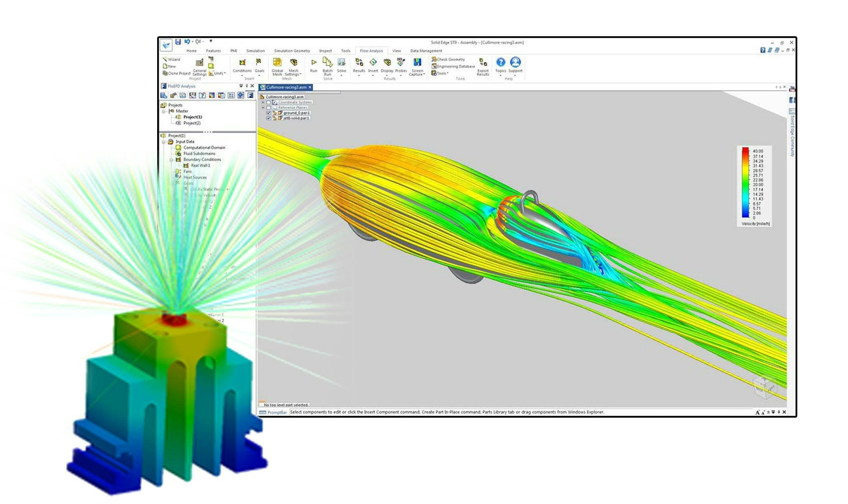
Task: Click the FloEFD icon at end of panel toolbar
Action: click(x=250, y=96)
